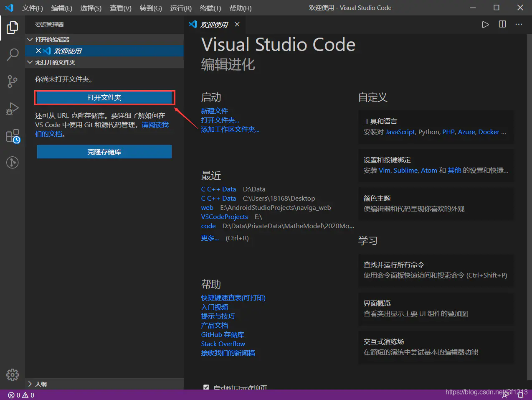This screenshot has width=532, height=400.
Task: Open recent C C++ Data on Desktop
Action: [218, 199]
